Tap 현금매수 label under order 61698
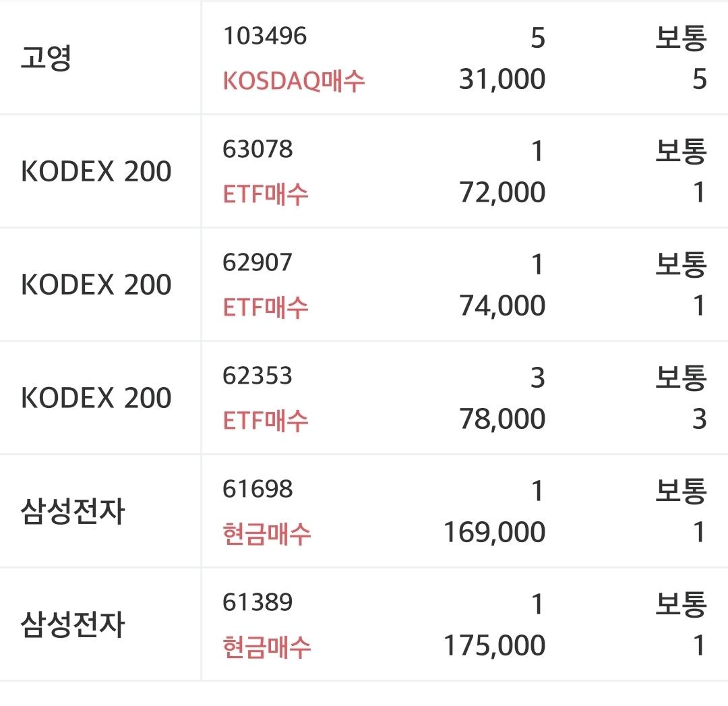The width and height of the screenshot is (728, 706). tap(267, 534)
